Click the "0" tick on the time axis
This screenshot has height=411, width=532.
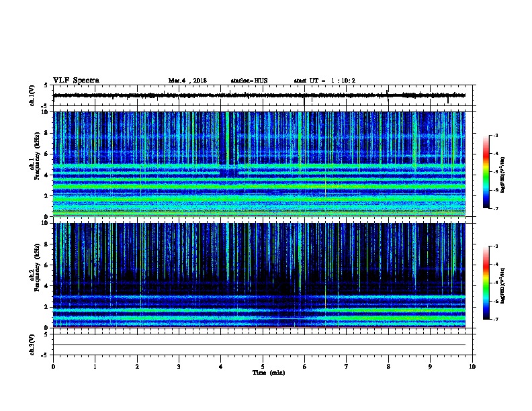tap(53, 366)
